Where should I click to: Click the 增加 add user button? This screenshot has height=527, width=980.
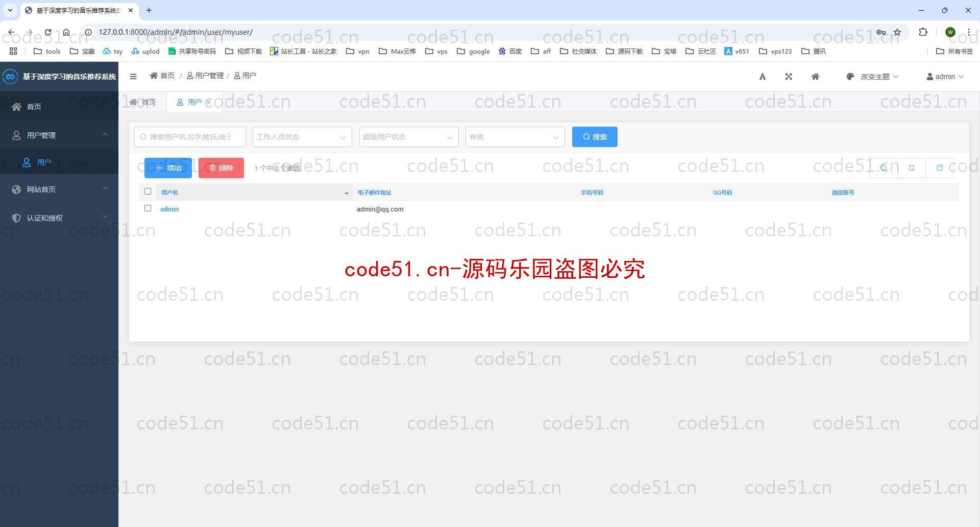(x=168, y=168)
